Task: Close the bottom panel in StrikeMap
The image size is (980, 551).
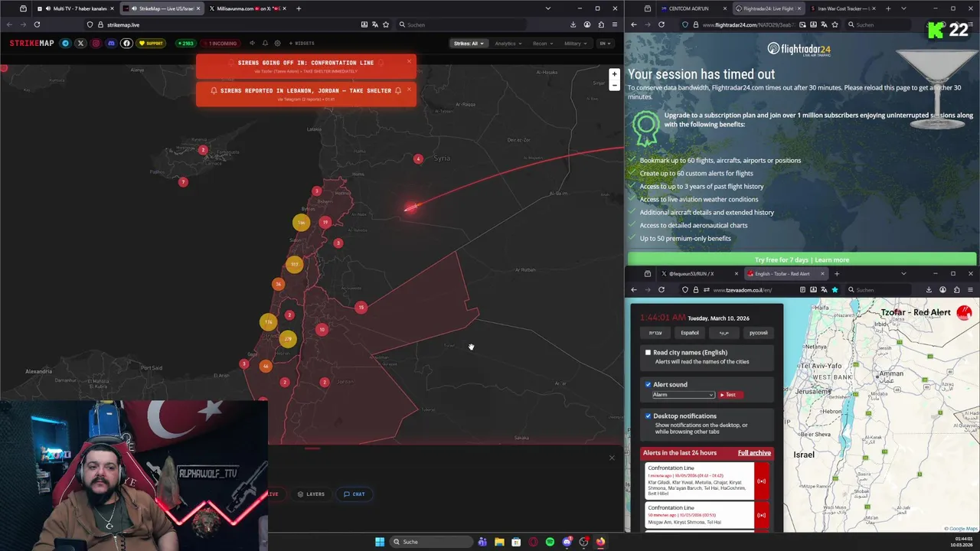Action: pos(612,458)
